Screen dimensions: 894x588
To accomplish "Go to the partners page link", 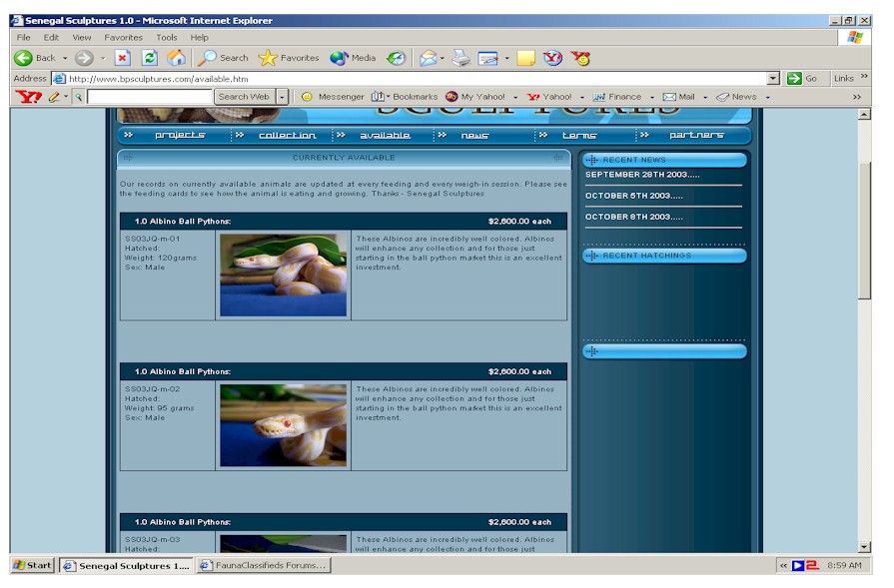I will (x=697, y=135).
